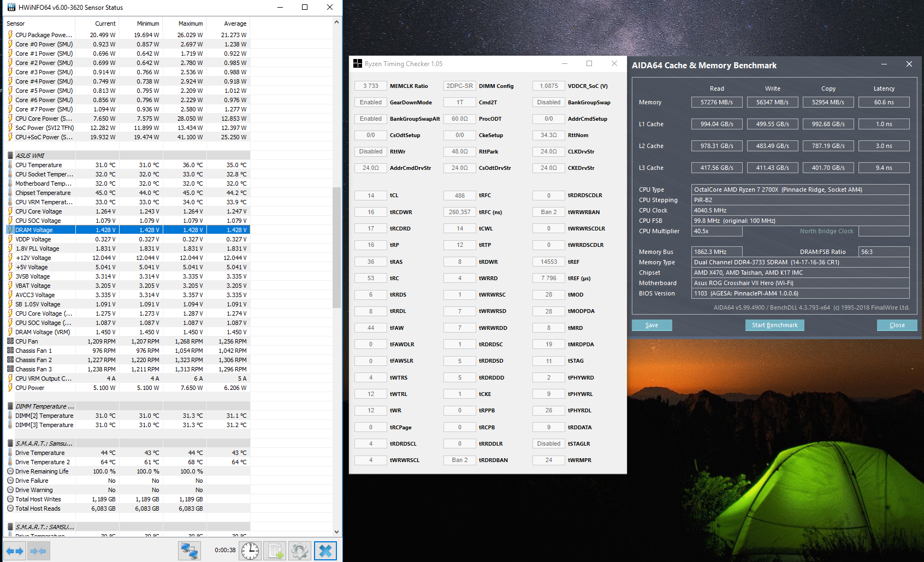Click the tWRWRBAN Ban 2 value box
924x562 pixels.
pos(549,212)
